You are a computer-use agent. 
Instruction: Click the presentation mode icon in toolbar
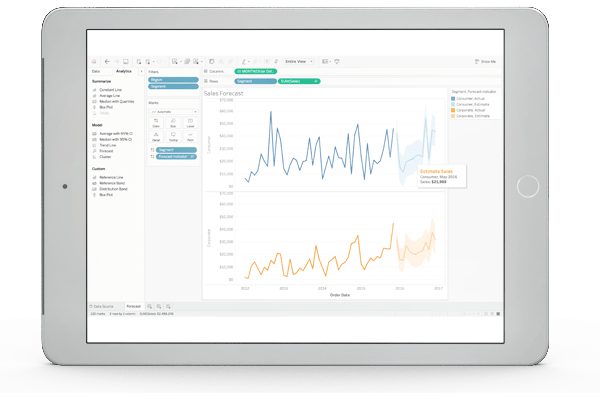(337, 61)
